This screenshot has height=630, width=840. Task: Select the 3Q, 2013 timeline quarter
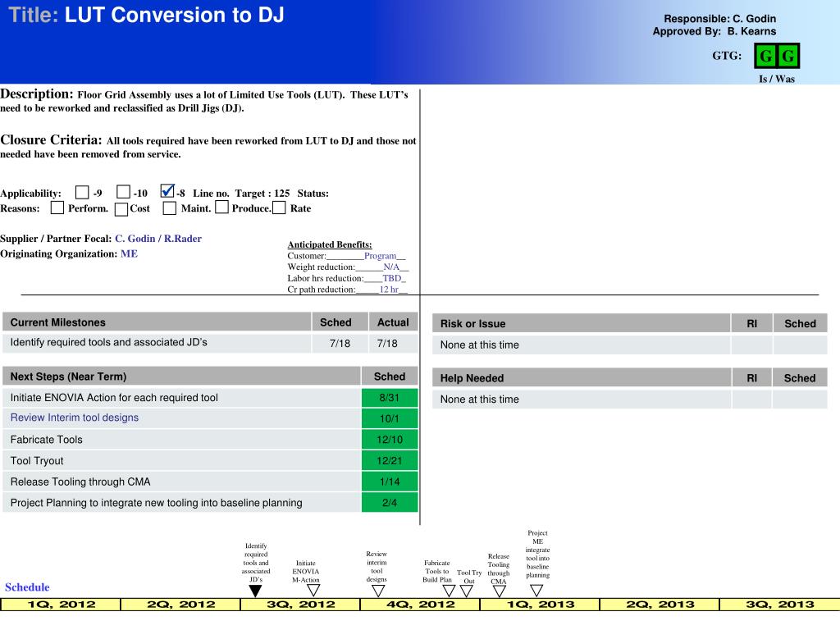point(780,605)
